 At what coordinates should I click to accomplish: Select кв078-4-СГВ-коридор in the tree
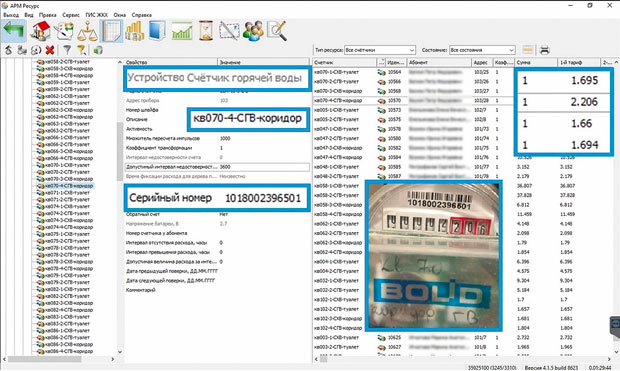coord(69,269)
